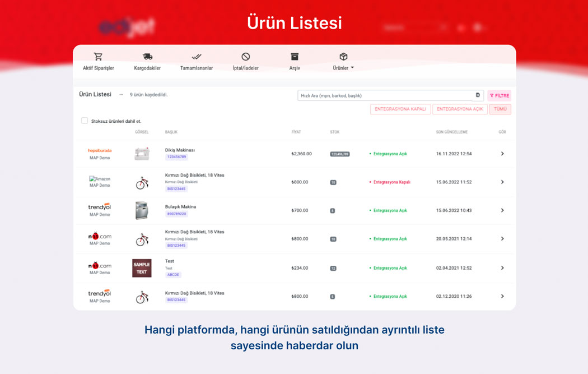Screen dimensions: 588x374
Task: Click the BAŞLIK column header
Action: (171, 132)
